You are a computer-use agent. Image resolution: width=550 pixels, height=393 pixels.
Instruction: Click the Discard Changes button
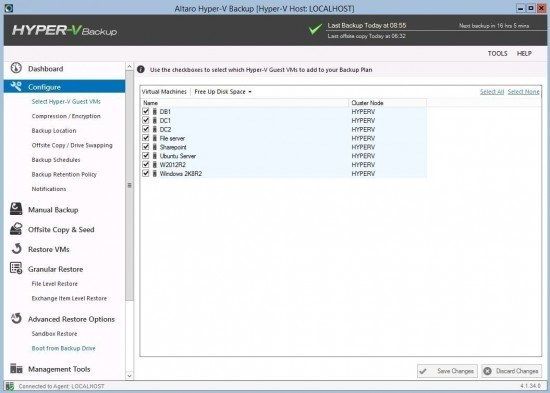[511, 371]
